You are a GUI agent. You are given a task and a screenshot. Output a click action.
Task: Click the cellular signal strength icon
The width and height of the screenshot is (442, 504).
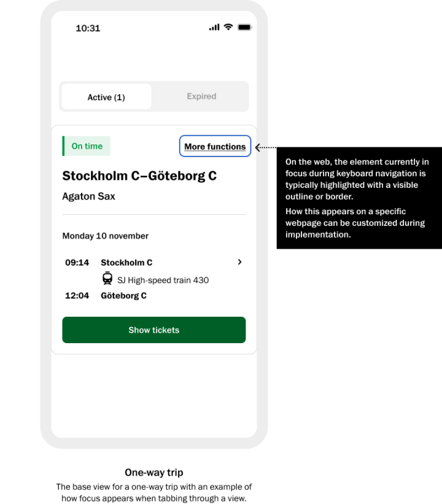pos(214,27)
